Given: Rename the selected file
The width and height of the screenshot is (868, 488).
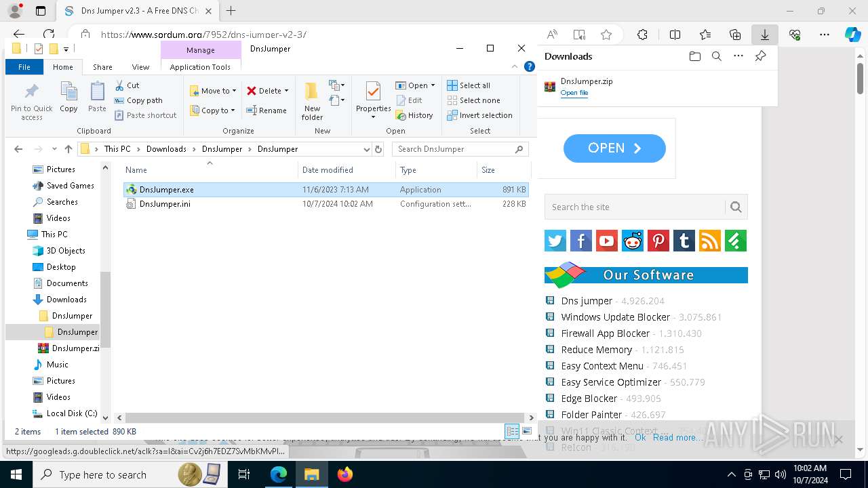Looking at the screenshot, I should (x=267, y=110).
